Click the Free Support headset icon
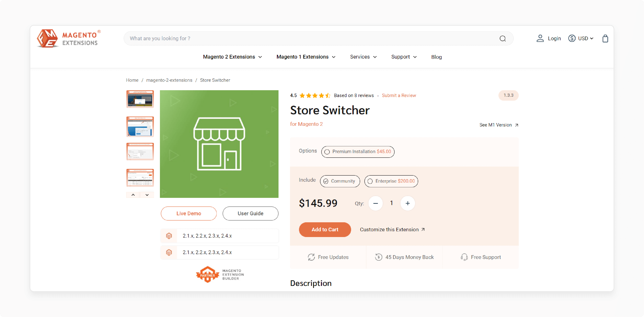Viewport: 644px width, 317px height. coord(464,257)
